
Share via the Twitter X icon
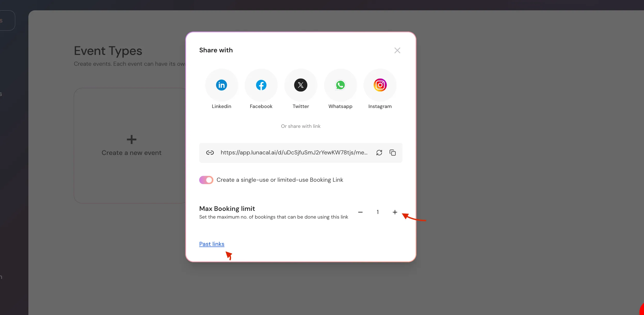[x=301, y=85]
